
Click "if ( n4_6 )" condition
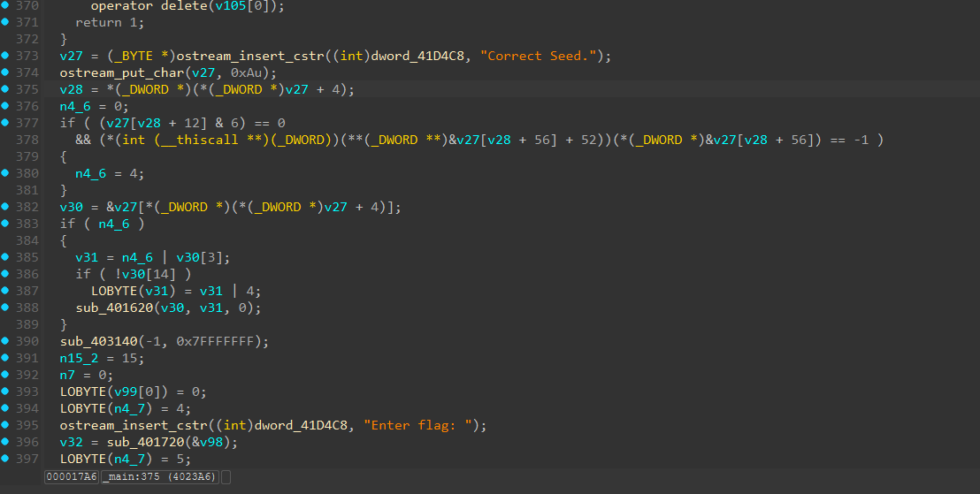(x=103, y=224)
